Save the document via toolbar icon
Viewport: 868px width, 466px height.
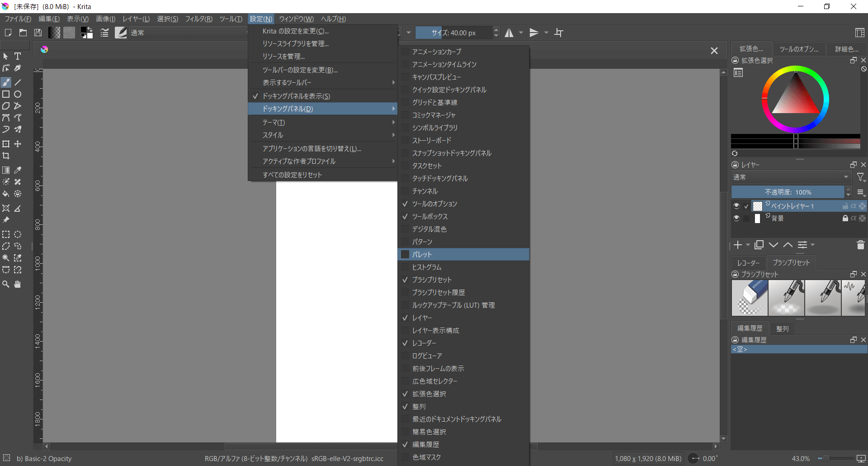coord(38,33)
